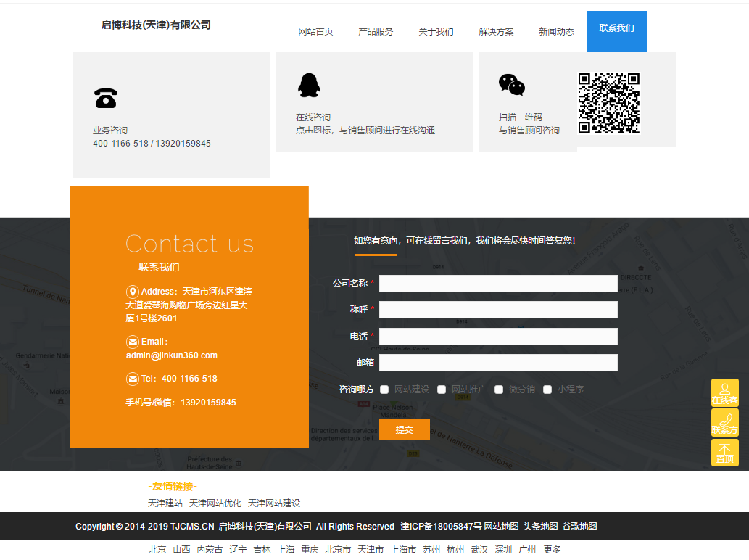The image size is (749, 560).
Task: Click the WeChat chat bubbles icon
Action: coord(512,85)
